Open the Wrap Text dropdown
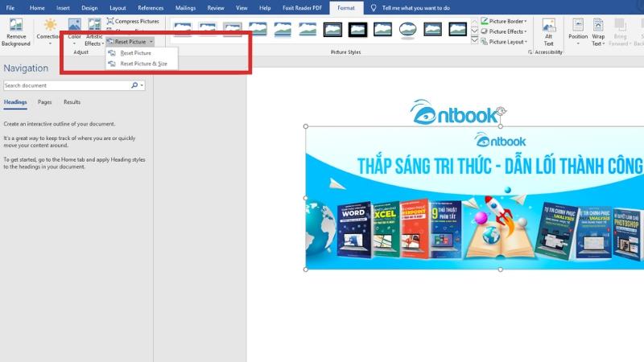Screen dimensions: 644x362 coord(598,31)
